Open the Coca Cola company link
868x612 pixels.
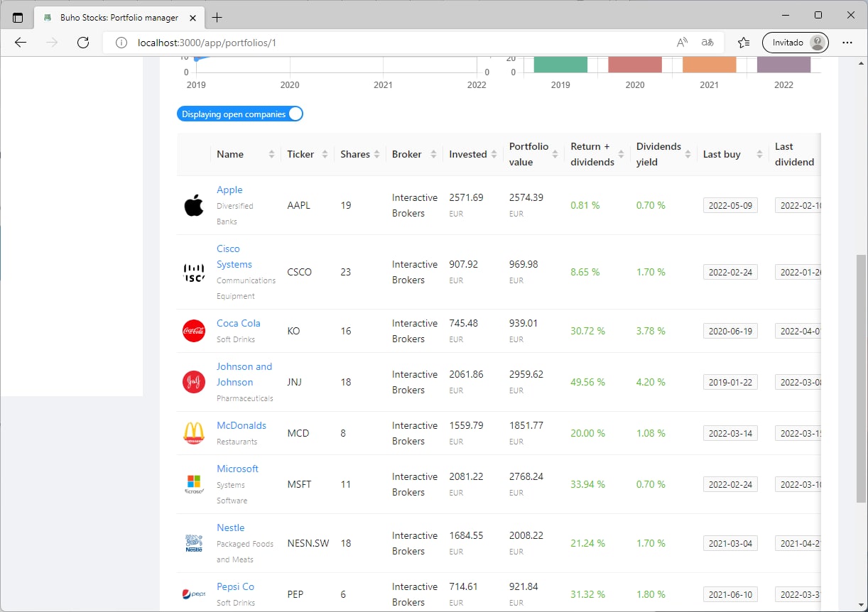coord(239,323)
